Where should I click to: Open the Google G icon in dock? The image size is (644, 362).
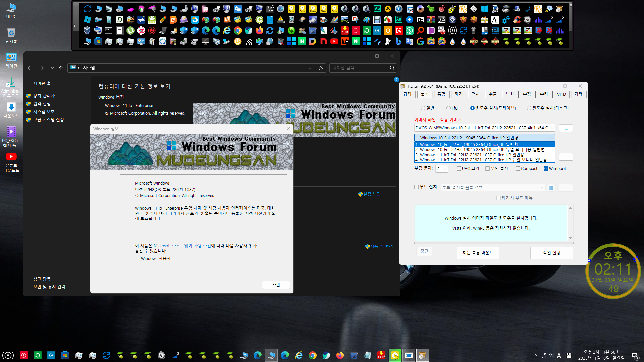(420, 41)
